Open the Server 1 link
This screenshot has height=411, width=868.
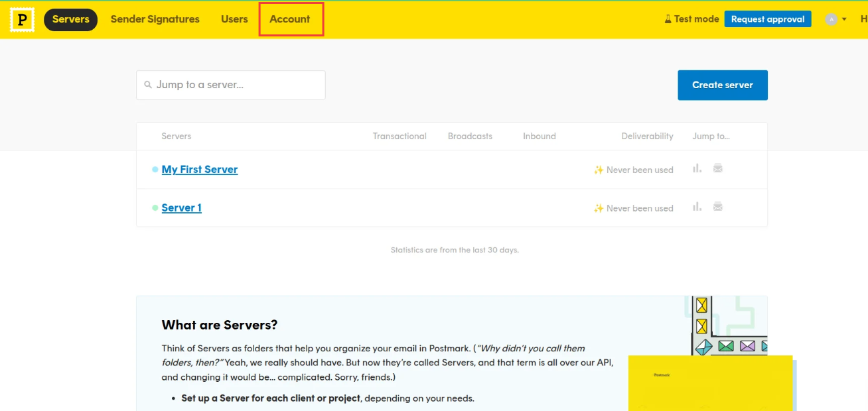(181, 208)
